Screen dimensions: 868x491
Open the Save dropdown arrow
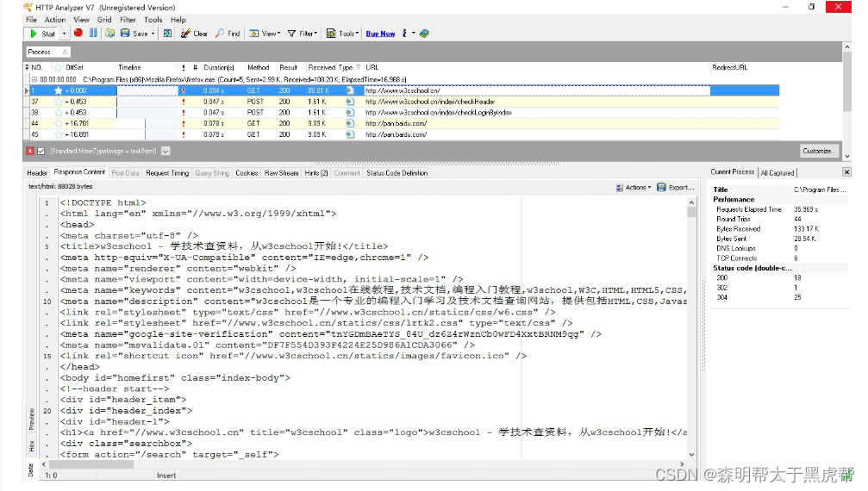[153, 34]
